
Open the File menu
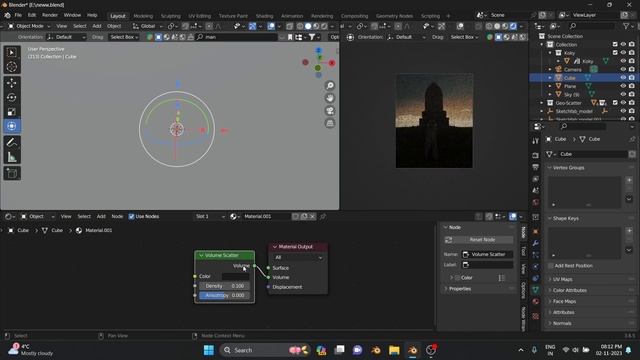(18, 15)
